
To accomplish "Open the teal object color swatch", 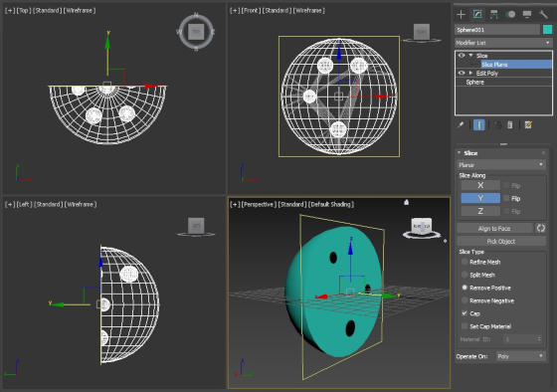I will [547, 30].
